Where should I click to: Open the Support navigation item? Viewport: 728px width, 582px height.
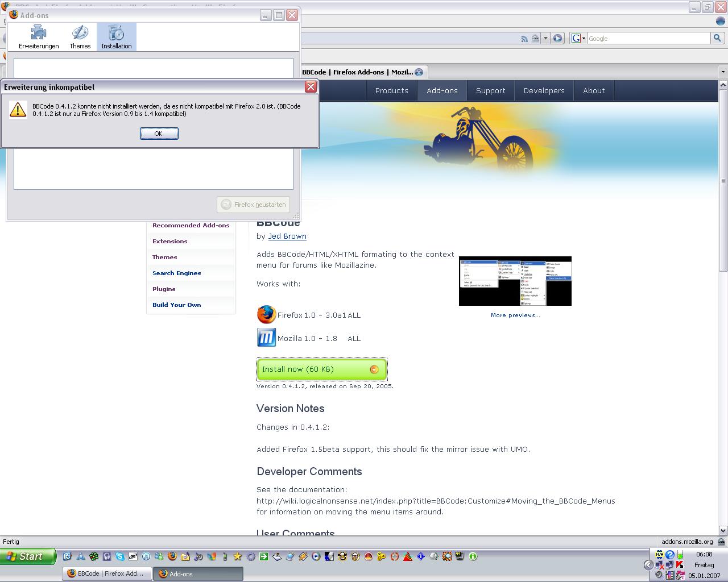click(x=491, y=90)
